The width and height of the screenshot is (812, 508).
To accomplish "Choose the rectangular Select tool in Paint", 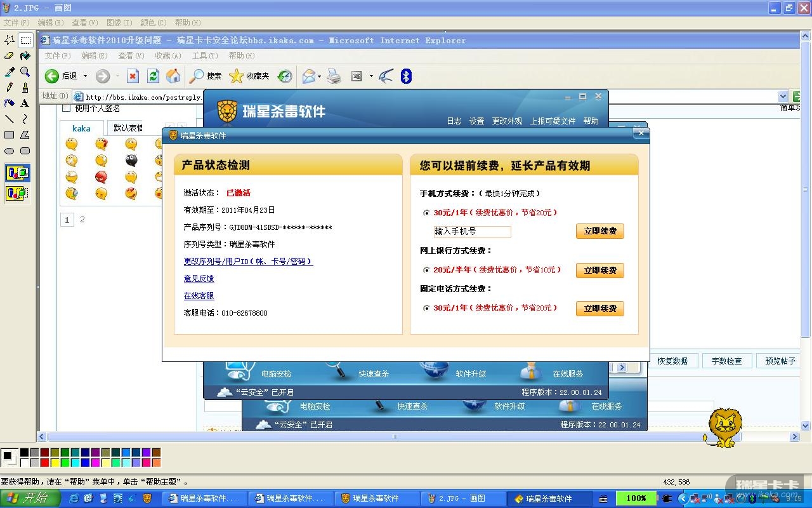I will (25, 40).
